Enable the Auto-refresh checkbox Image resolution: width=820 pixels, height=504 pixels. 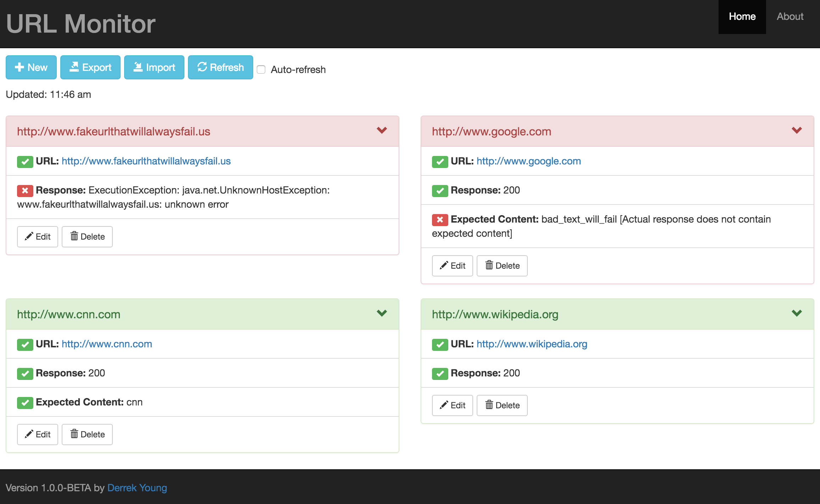point(261,69)
